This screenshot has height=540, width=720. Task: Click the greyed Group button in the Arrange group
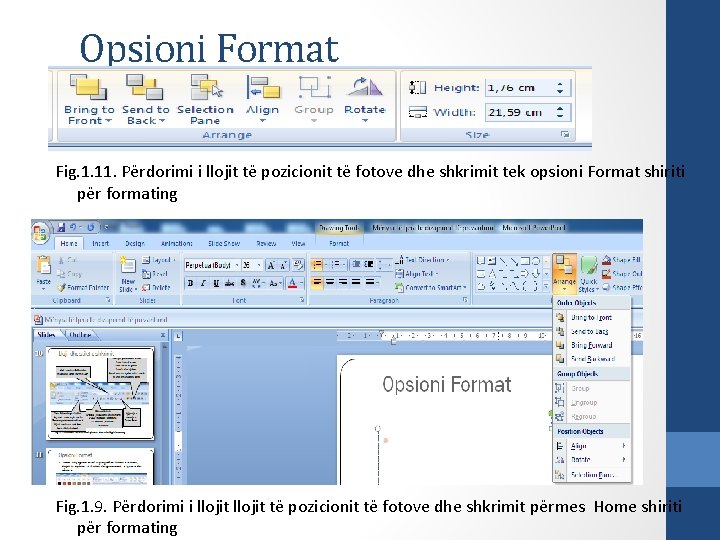[314, 99]
